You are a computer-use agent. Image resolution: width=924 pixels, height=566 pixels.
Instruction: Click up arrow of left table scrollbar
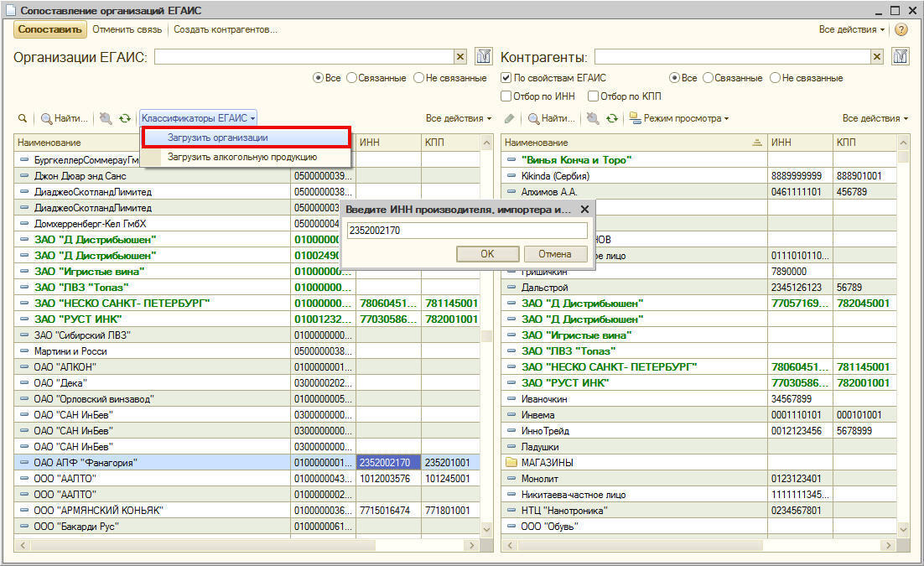tap(487, 143)
